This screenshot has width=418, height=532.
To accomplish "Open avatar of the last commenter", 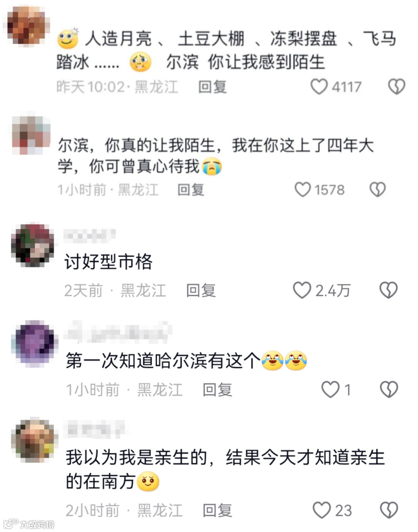I will coord(35,440).
